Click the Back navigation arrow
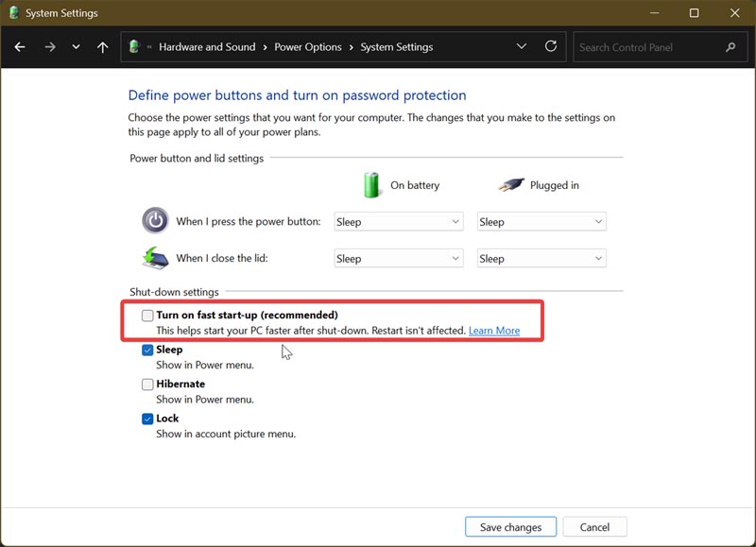The height and width of the screenshot is (547, 756). pos(21,47)
